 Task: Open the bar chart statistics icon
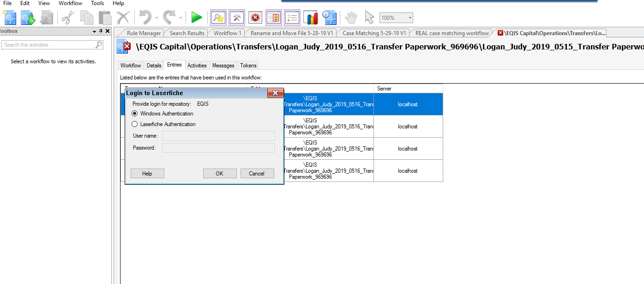[311, 18]
